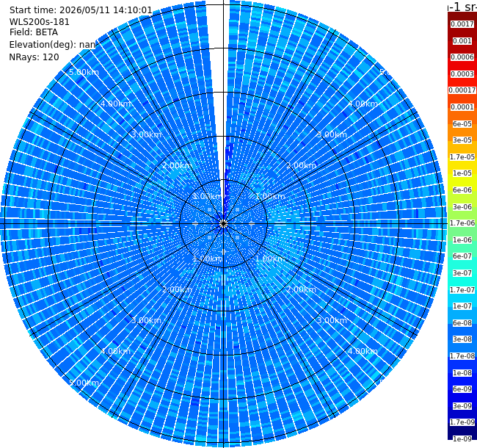Image resolution: width=477 pixels, height=448 pixels.
Task: Click the 1e-09 label at the colorbar's end
Action: pyautogui.click(x=462, y=439)
